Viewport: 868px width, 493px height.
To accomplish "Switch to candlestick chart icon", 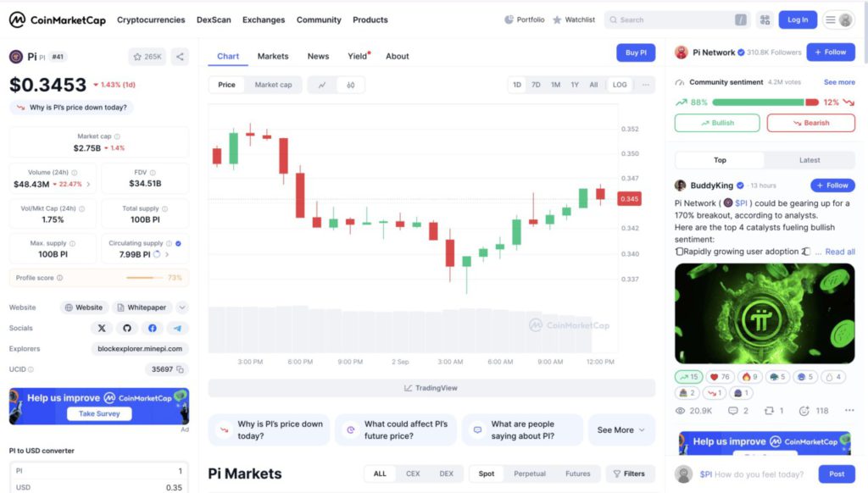I will [x=351, y=85].
